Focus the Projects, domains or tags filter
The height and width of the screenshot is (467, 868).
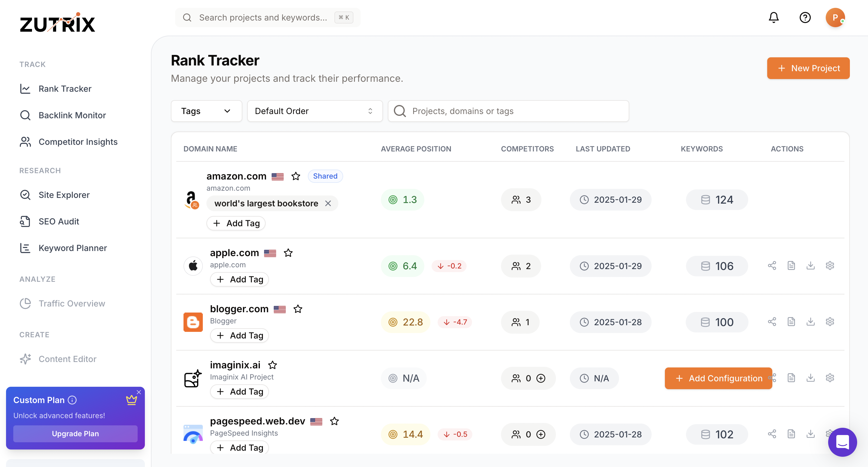click(508, 111)
